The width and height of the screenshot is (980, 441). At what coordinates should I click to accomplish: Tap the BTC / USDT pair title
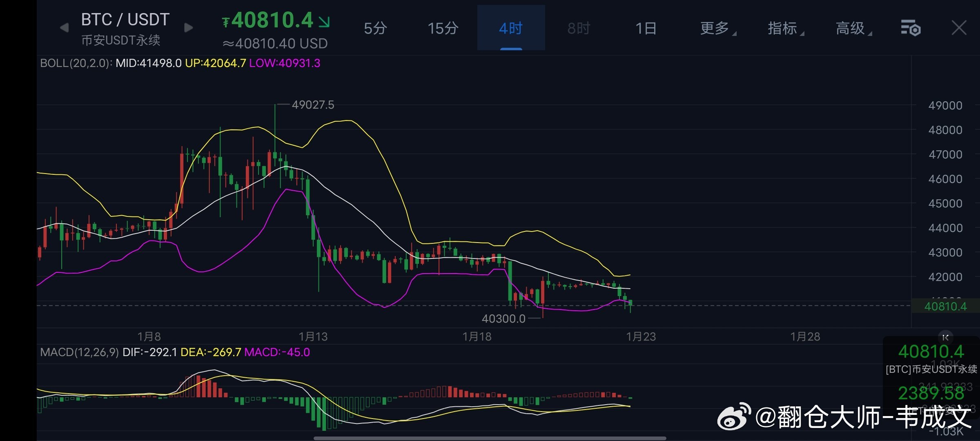125,20
